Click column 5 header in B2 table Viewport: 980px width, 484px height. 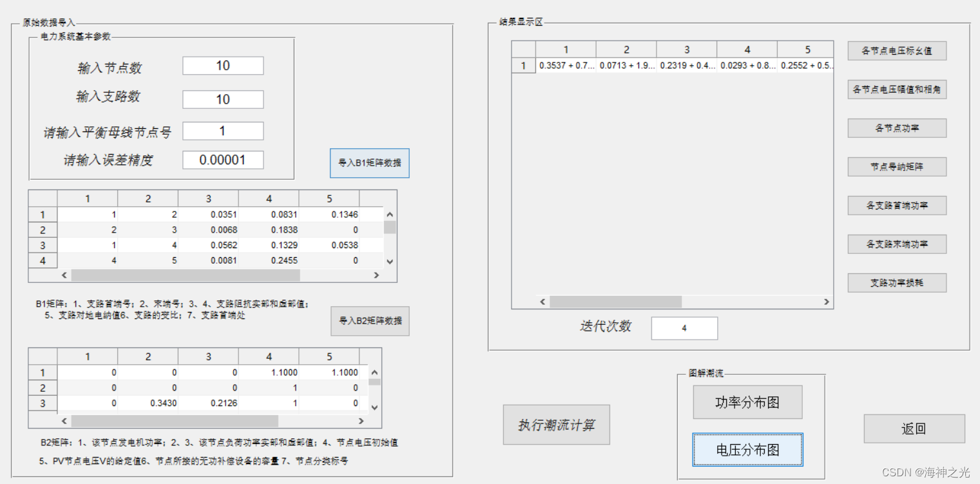click(x=329, y=356)
